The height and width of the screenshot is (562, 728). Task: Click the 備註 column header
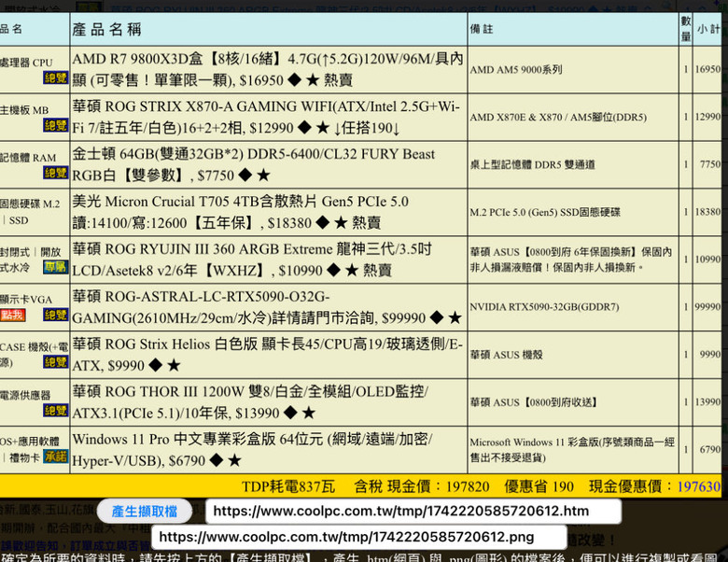coord(482,29)
